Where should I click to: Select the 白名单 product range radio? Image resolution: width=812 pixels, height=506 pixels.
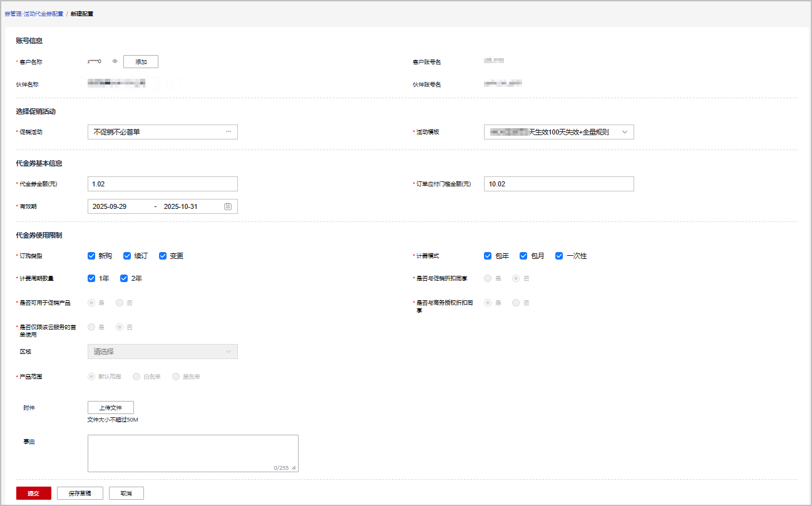(136, 377)
